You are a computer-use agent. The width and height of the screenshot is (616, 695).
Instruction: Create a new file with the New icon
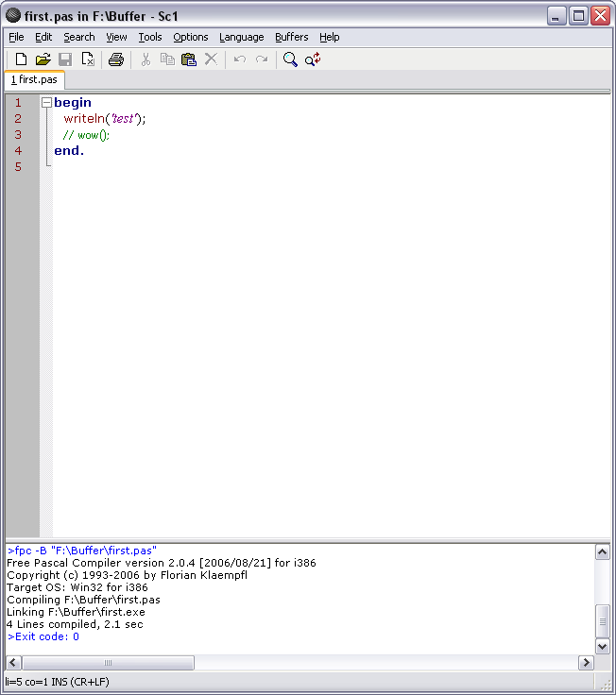(x=21, y=59)
